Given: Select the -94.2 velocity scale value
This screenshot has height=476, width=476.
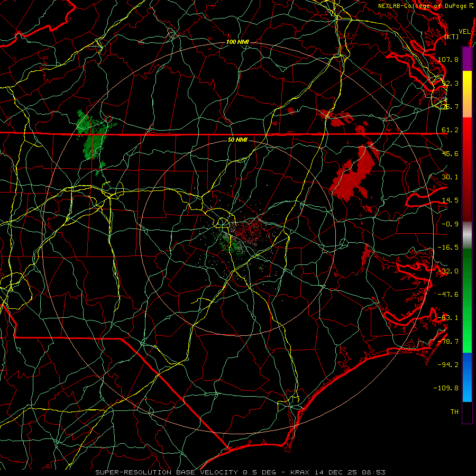Looking at the screenshot, I should coord(448,364).
